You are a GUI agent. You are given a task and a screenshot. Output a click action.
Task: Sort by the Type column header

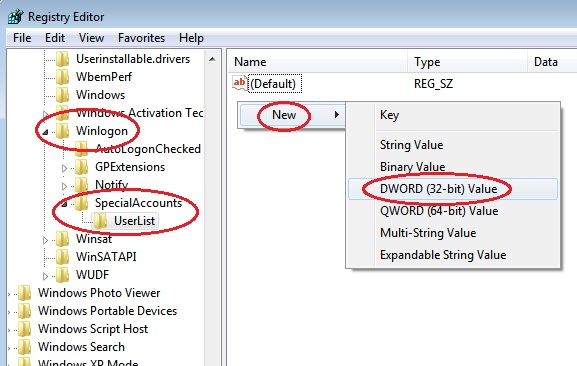tap(467, 62)
